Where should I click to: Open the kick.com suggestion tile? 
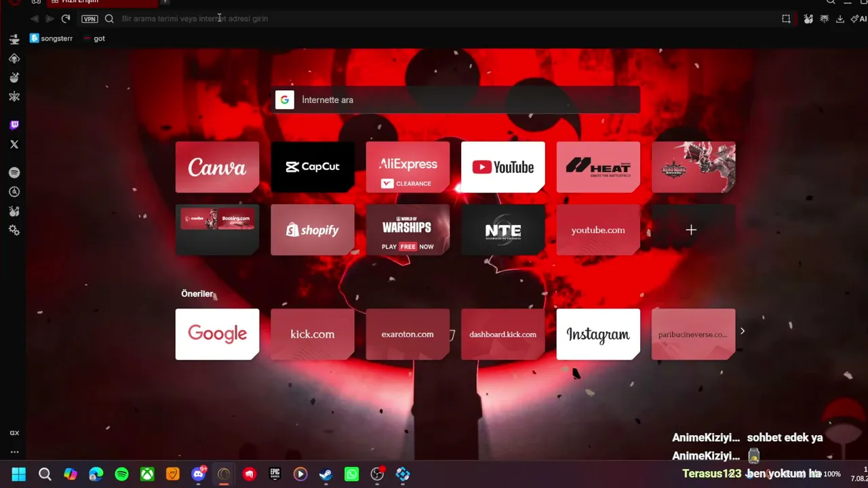pos(313,334)
